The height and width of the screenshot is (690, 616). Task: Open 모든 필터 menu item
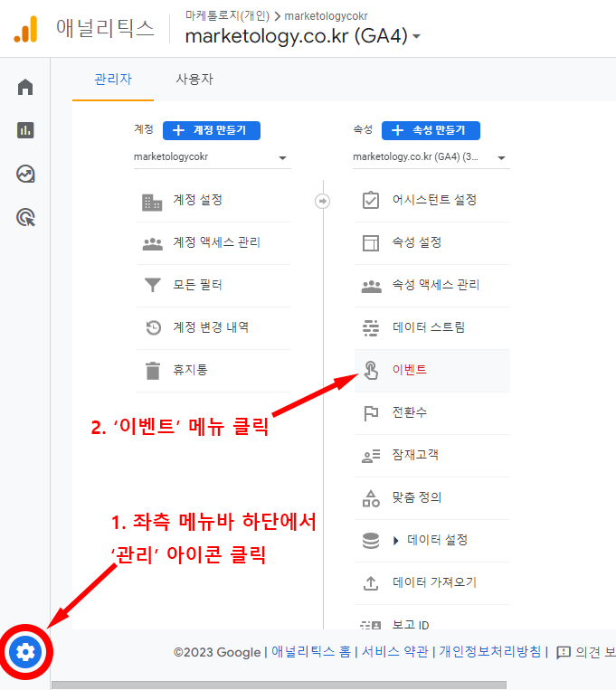tap(213, 286)
